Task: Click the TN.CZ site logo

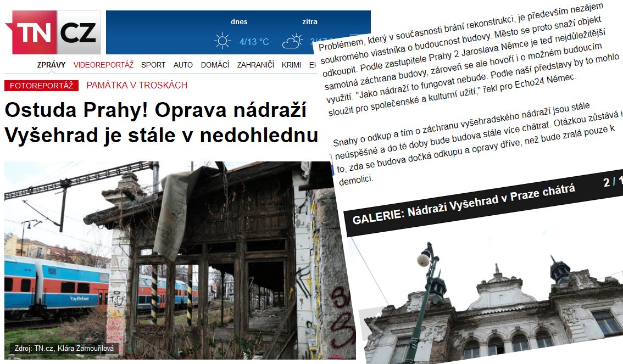Action: 52,33
